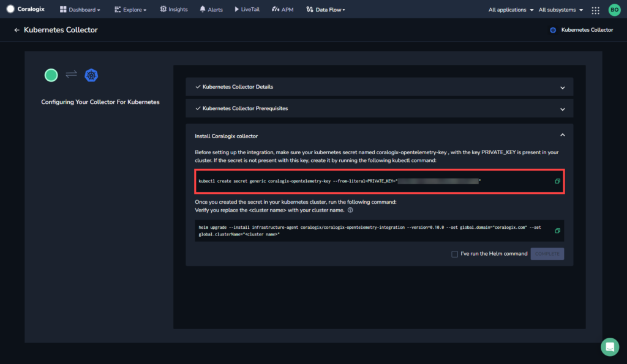The height and width of the screenshot is (364, 627).
Task: Open LiveTail
Action: (247, 9)
